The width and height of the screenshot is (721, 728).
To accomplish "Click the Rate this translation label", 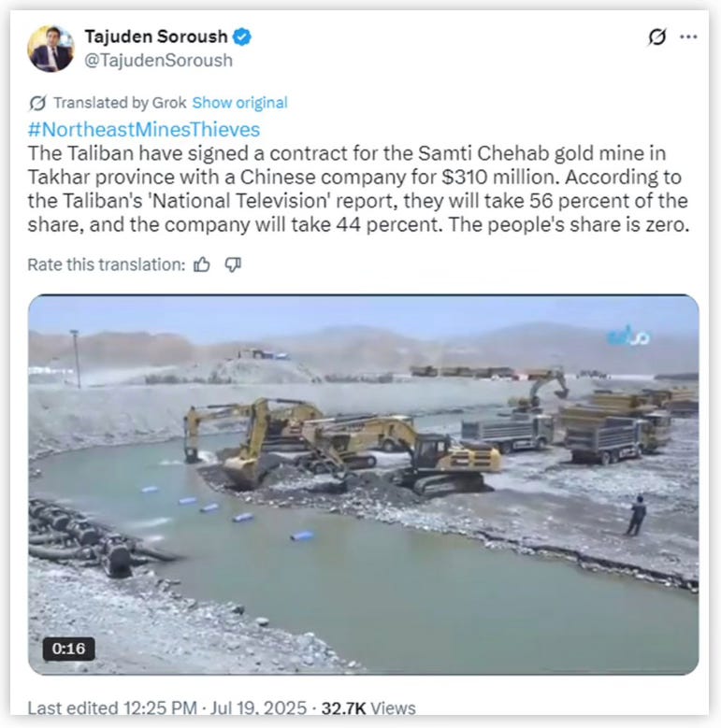I will pyautogui.click(x=107, y=264).
